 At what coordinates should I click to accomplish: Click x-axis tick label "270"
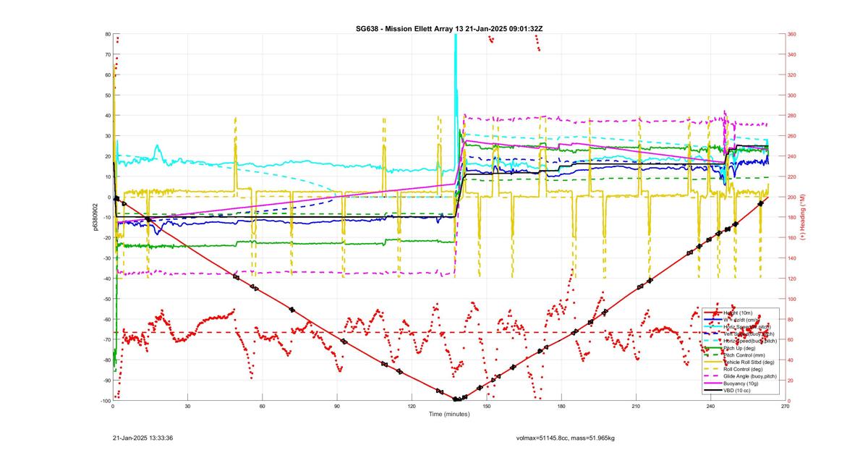(x=785, y=407)
